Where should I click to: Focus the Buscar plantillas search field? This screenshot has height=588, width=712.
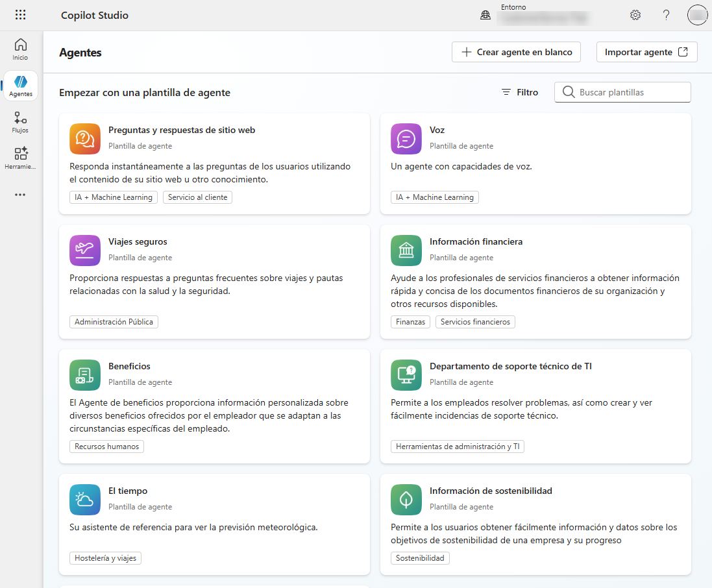click(622, 92)
